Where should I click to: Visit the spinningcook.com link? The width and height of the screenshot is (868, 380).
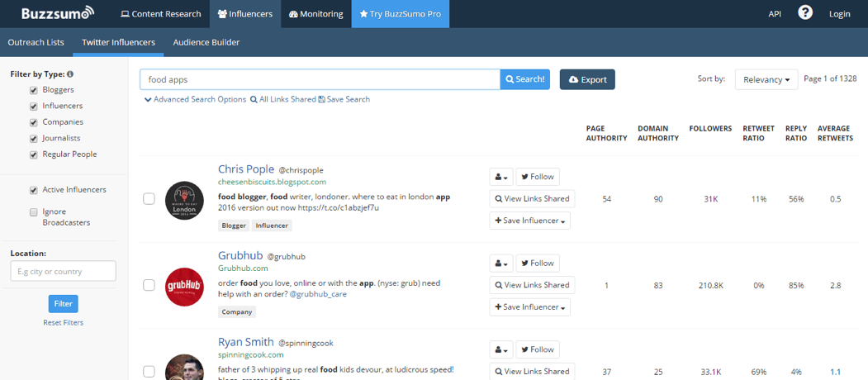[251, 354]
